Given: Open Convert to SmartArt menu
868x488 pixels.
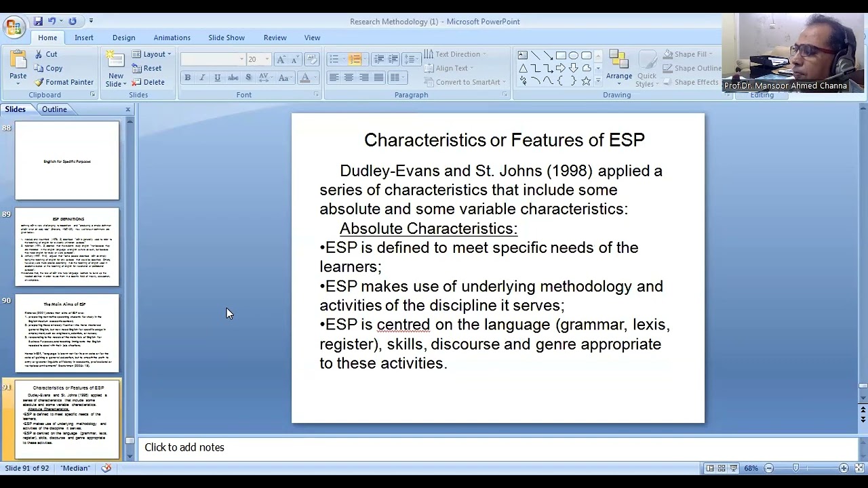Looking at the screenshot, I should [465, 82].
